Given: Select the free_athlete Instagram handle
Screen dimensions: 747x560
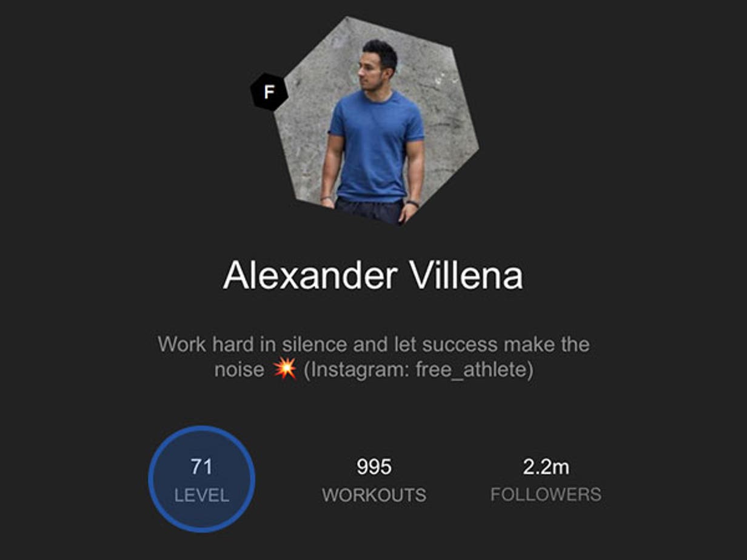Looking at the screenshot, I should point(471,370).
